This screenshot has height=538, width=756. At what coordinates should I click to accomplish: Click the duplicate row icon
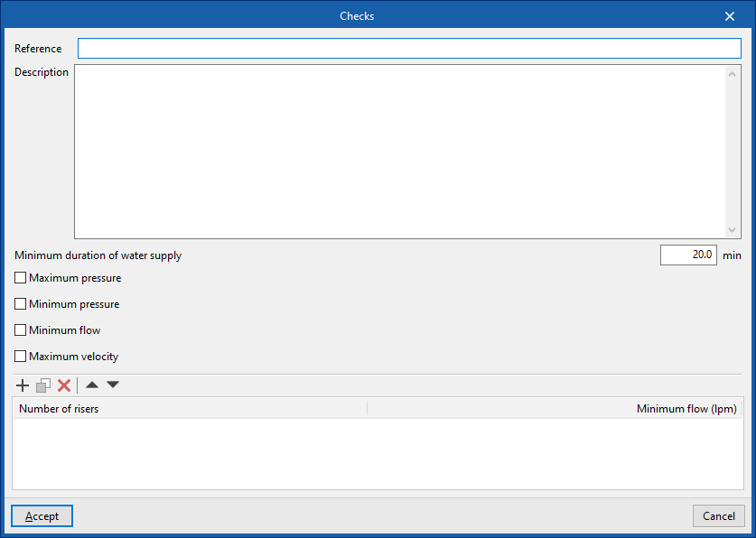(x=43, y=385)
